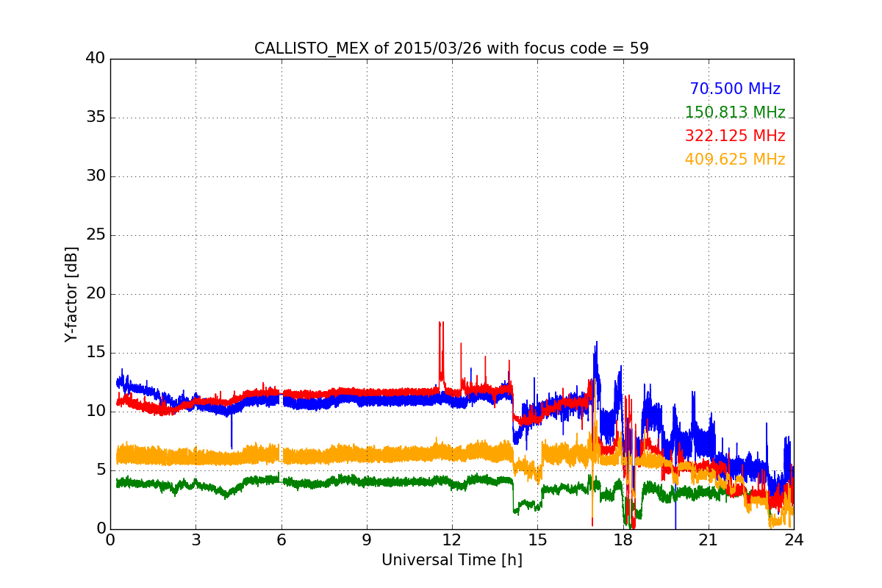
Task: Select the 409.625 MHz legend label
Action: [735, 159]
